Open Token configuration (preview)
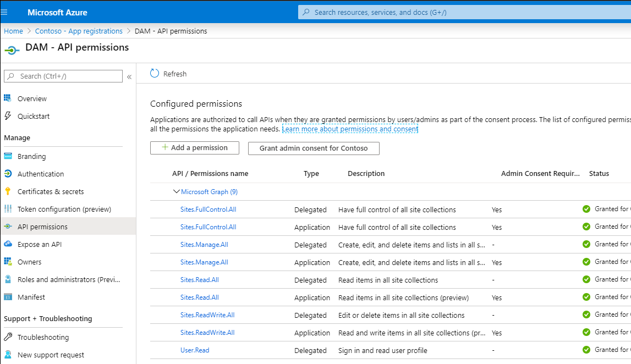Screen dimensions: 631x364 click(x=64, y=209)
